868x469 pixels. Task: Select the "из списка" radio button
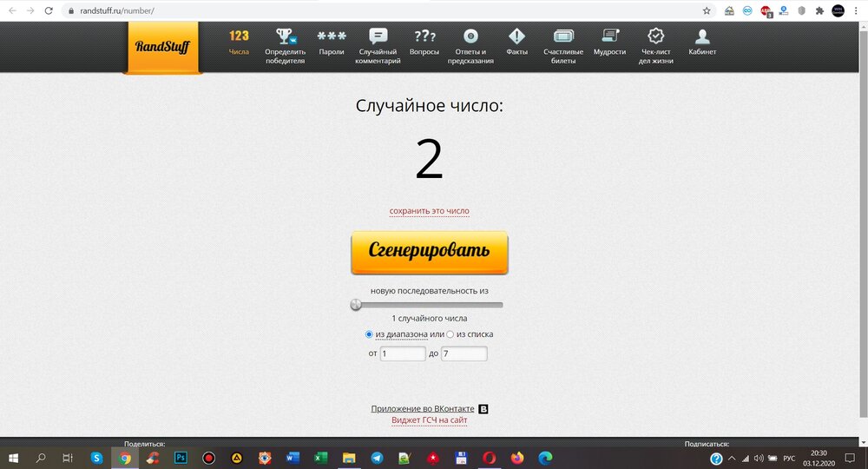click(x=450, y=334)
